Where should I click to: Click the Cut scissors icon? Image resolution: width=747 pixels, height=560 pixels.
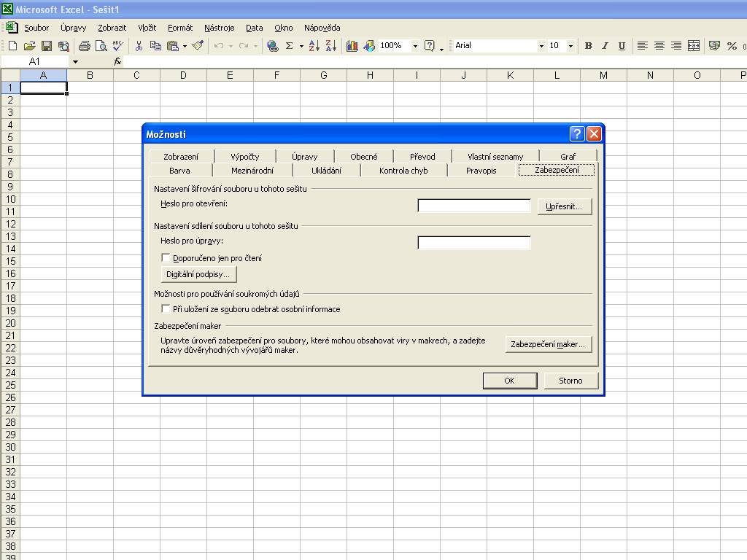(139, 46)
